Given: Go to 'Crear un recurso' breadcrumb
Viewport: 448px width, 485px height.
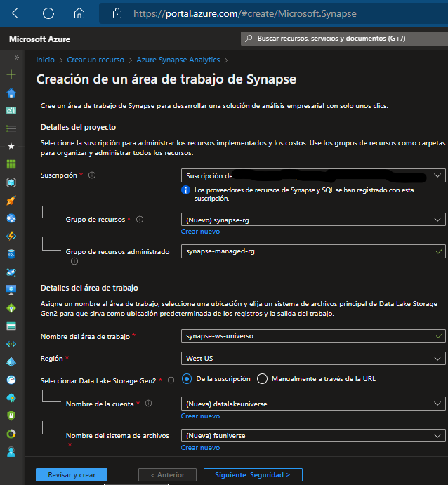Looking at the screenshot, I should click(x=95, y=60).
